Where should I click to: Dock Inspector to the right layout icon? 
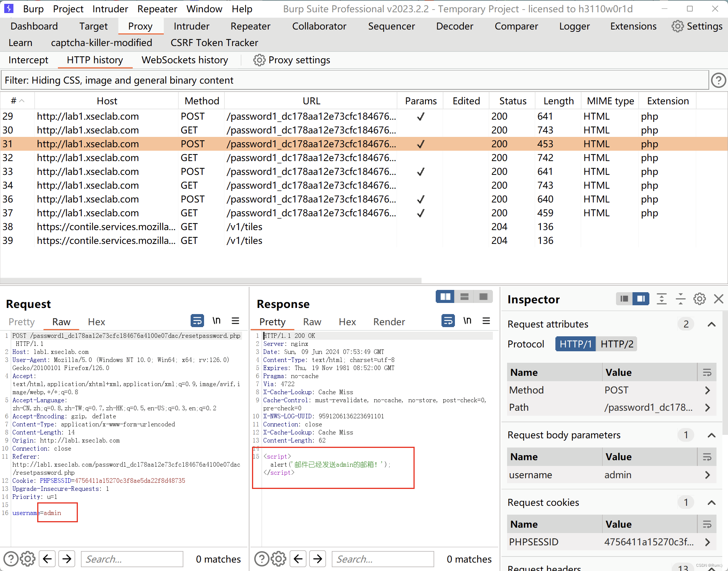[641, 299]
